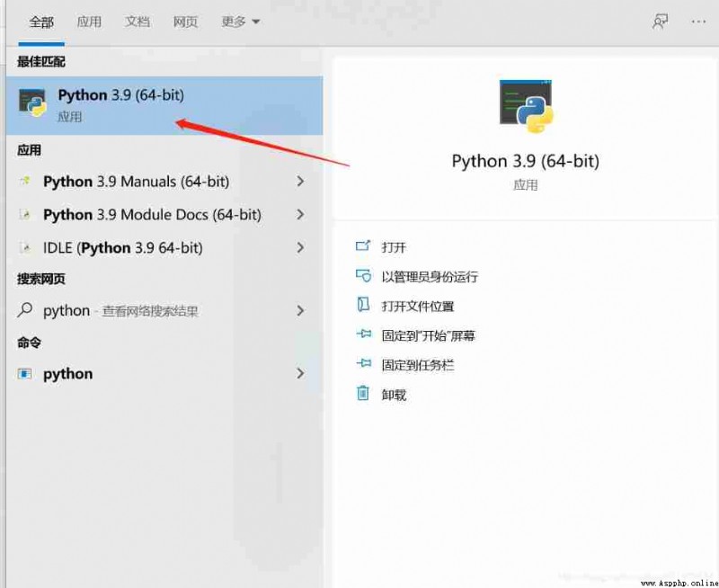Choose 以管理员身份运行
The width and height of the screenshot is (719, 588).
point(430,277)
